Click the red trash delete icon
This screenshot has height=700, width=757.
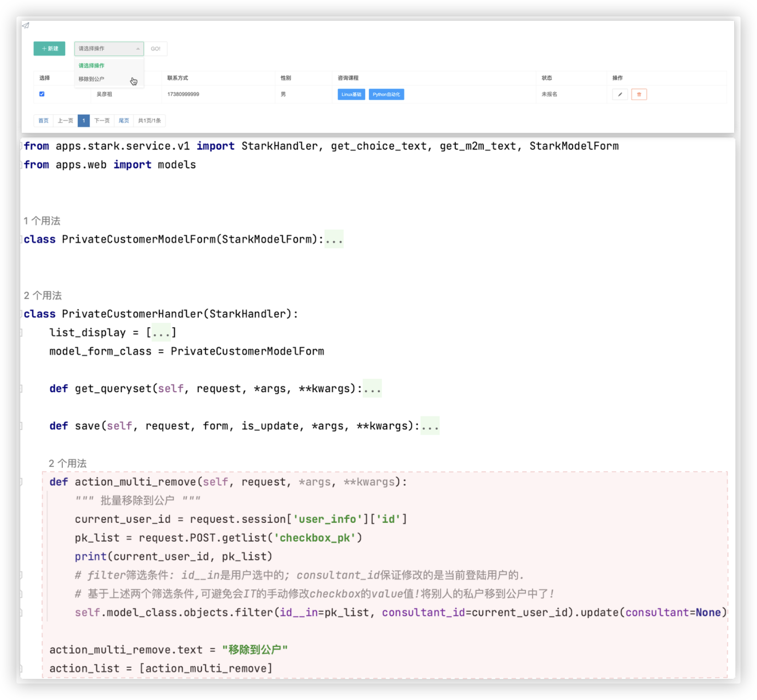point(639,94)
